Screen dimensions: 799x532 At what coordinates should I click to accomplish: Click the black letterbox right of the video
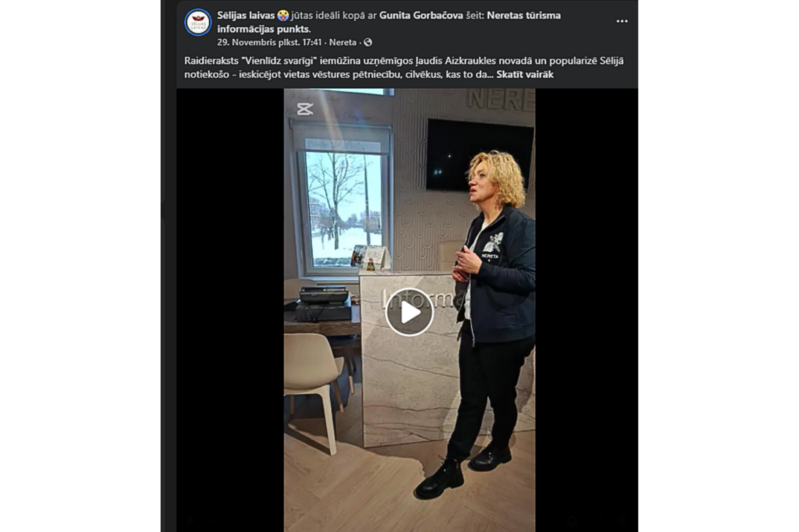point(587,310)
